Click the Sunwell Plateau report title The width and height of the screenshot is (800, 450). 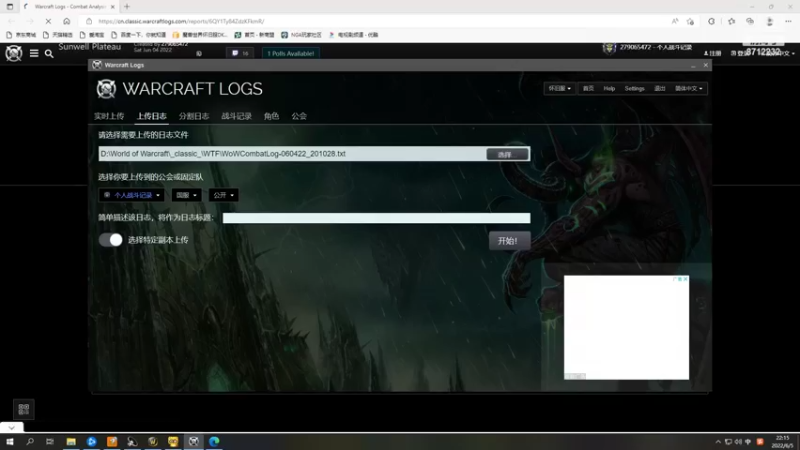[x=89, y=47]
